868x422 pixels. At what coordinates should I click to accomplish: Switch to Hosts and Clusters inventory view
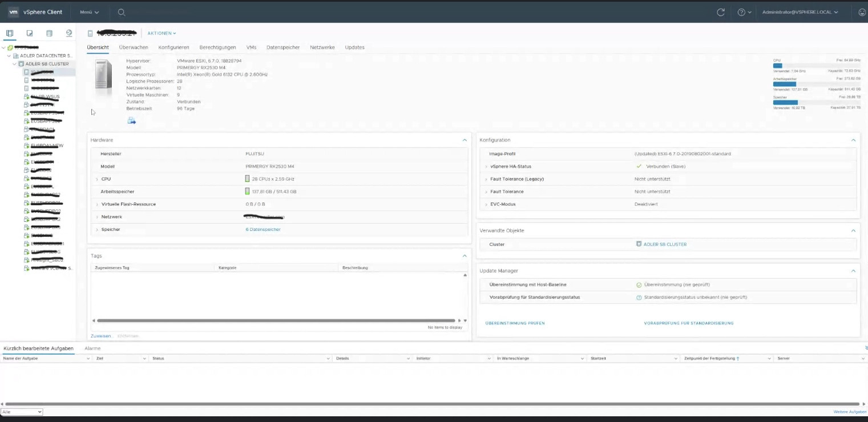pyautogui.click(x=10, y=33)
